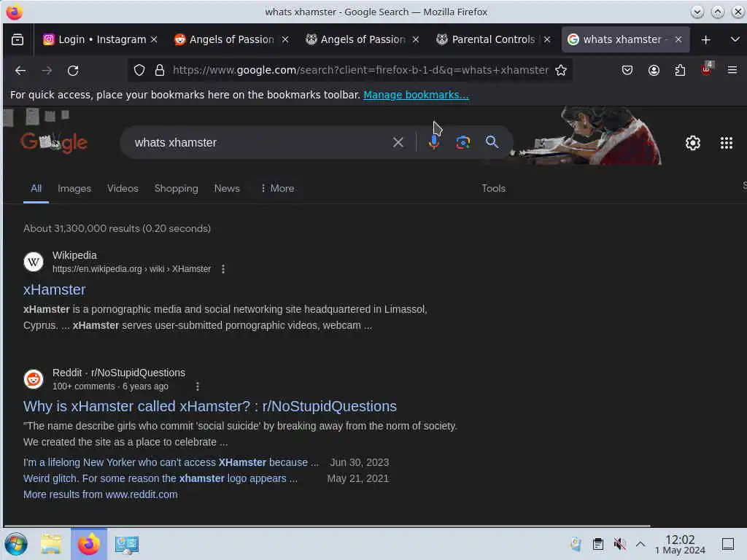Search by image with Google Lens
This screenshot has height=560, width=747.
tap(462, 142)
